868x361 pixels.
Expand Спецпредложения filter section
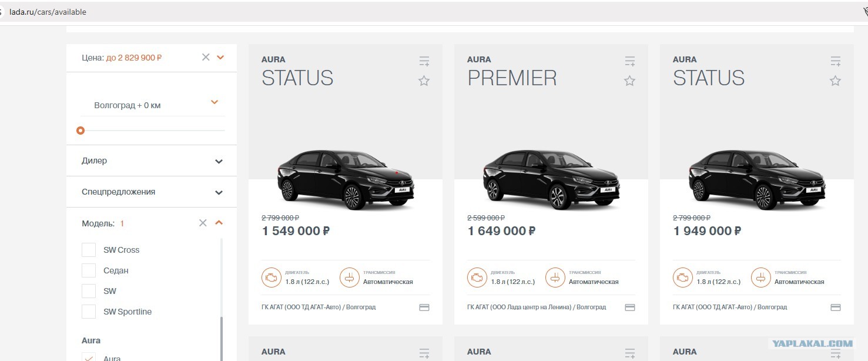[152, 192]
